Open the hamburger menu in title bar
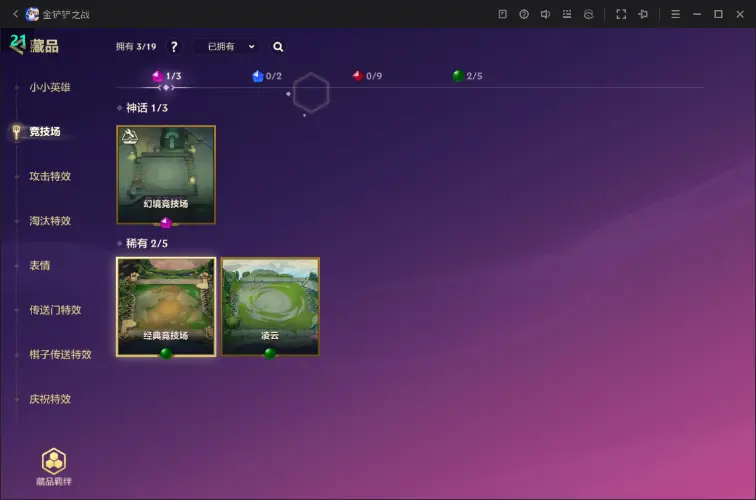Image resolution: width=756 pixels, height=500 pixels. [675, 14]
